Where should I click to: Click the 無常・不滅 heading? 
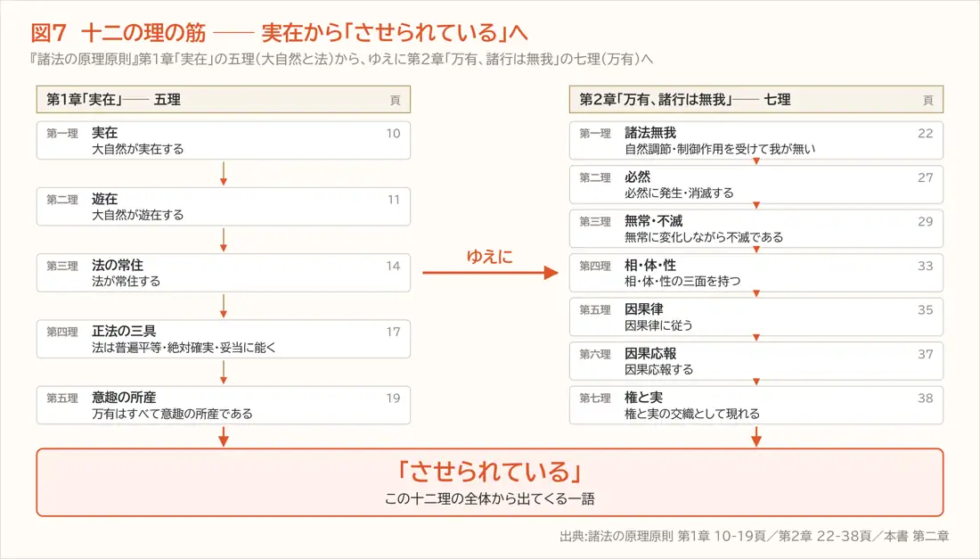click(x=654, y=221)
